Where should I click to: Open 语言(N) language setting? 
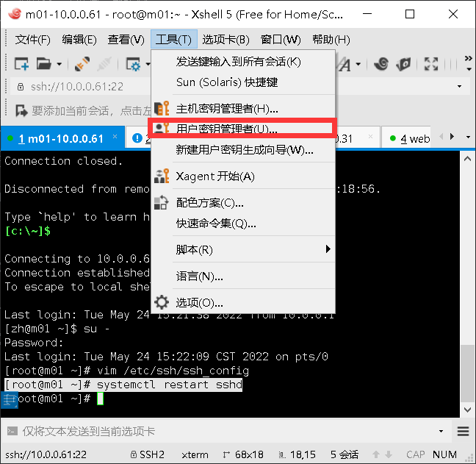(x=243, y=276)
